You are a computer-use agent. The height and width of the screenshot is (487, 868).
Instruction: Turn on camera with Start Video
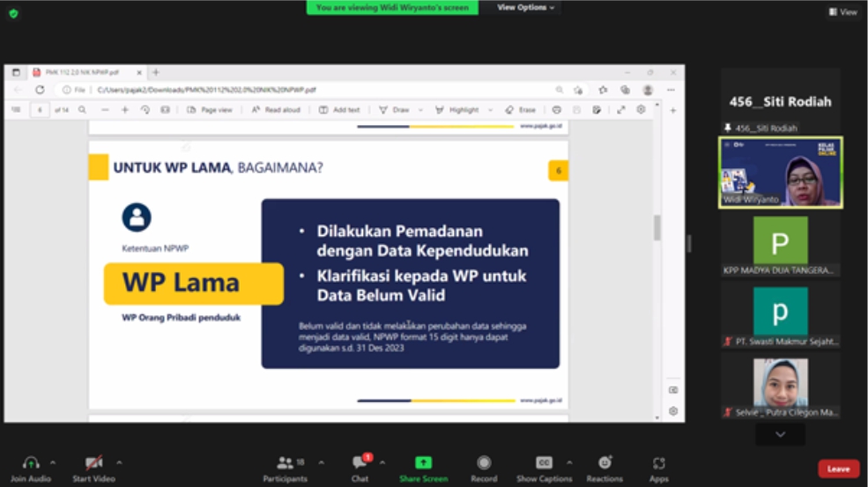tap(93, 463)
